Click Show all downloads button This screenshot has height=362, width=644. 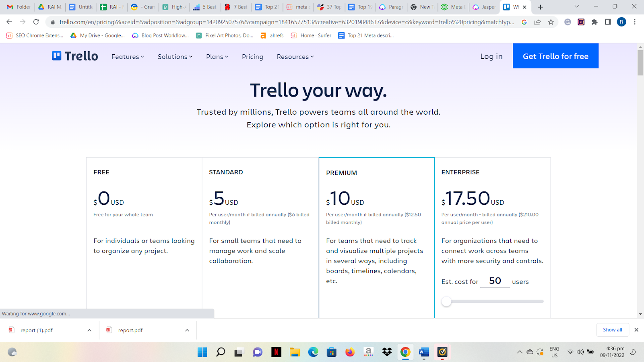click(612, 330)
